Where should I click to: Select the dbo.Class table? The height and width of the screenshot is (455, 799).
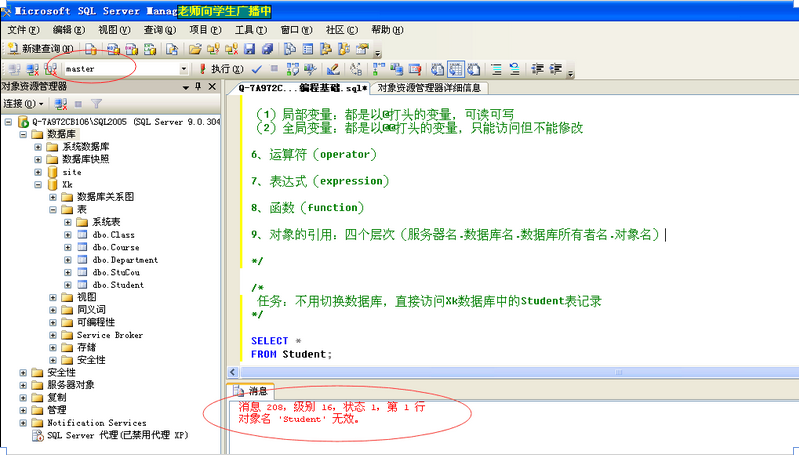(x=113, y=235)
